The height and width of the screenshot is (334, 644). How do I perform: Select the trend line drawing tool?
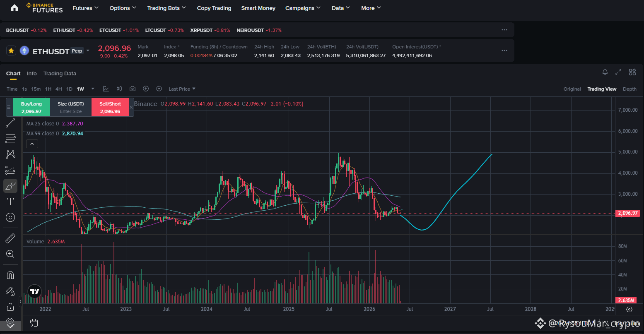(x=10, y=123)
